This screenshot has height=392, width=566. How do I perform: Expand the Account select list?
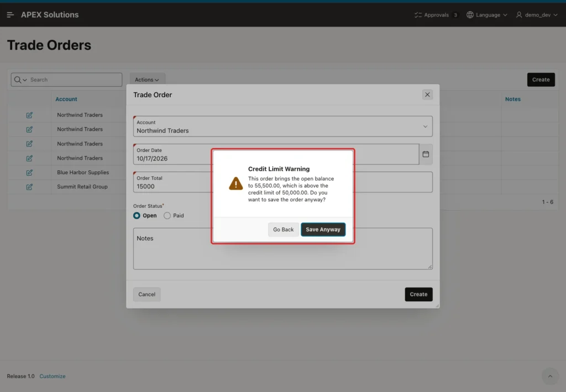coord(425,126)
